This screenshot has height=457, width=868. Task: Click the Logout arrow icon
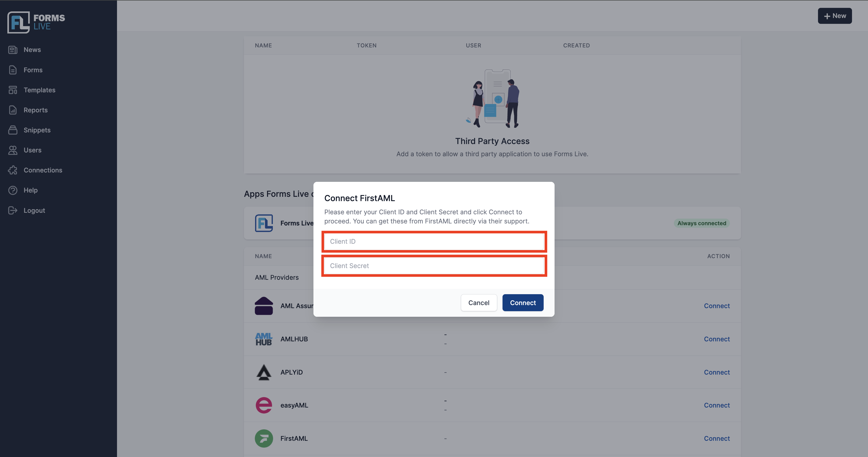click(13, 210)
